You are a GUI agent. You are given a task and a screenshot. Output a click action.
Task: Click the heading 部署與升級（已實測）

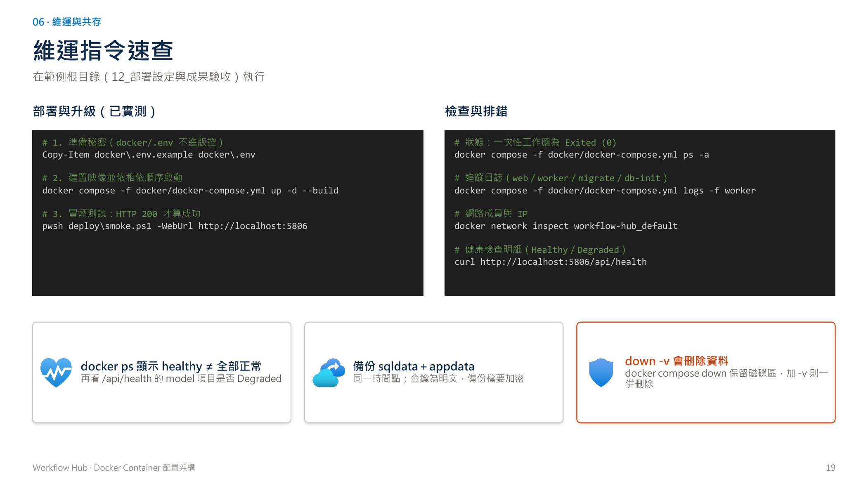pos(95,111)
